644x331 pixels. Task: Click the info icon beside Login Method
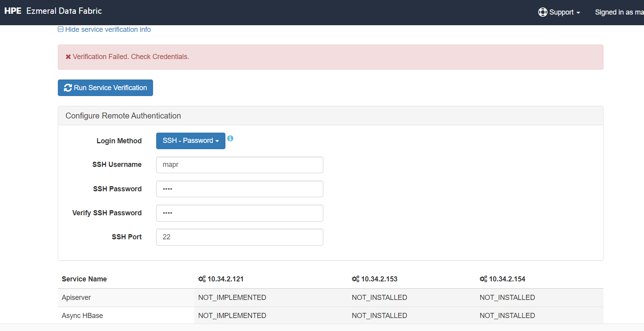tap(230, 138)
